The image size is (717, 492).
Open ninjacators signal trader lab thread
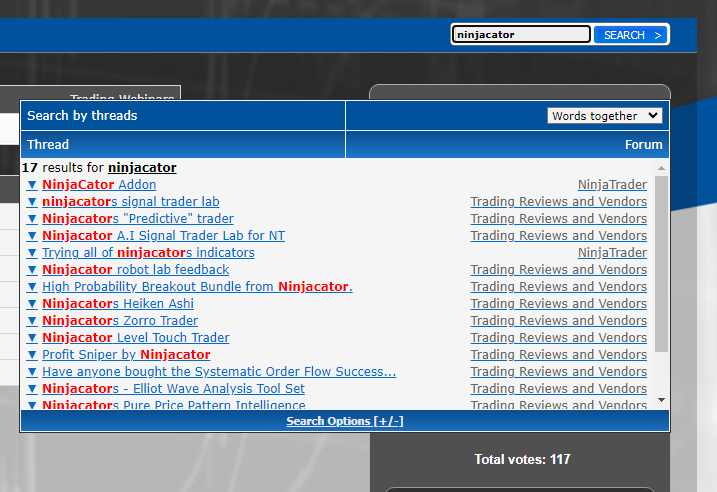[131, 202]
